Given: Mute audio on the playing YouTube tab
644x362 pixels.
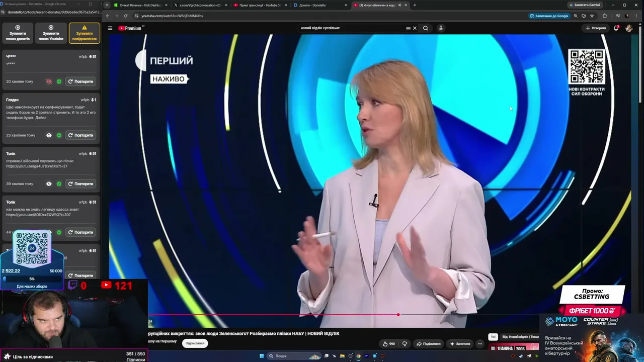Looking at the screenshot, I should coord(399,5).
